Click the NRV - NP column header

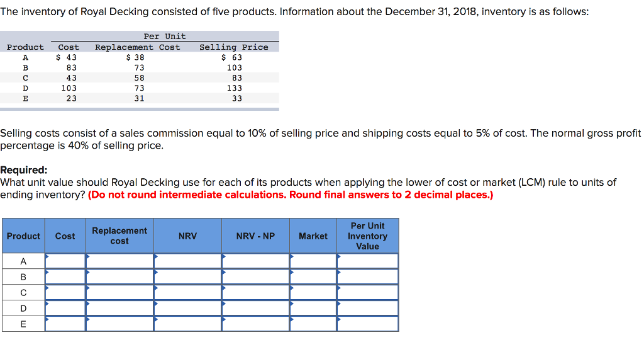click(255, 236)
